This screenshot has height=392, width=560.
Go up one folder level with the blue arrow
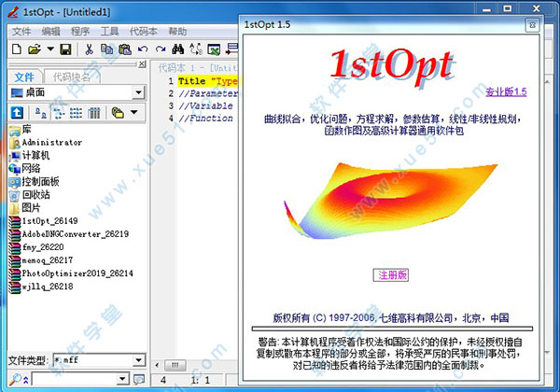[x=17, y=113]
